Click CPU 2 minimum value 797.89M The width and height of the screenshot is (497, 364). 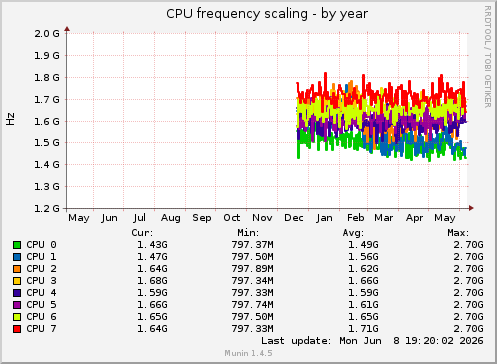point(253,269)
